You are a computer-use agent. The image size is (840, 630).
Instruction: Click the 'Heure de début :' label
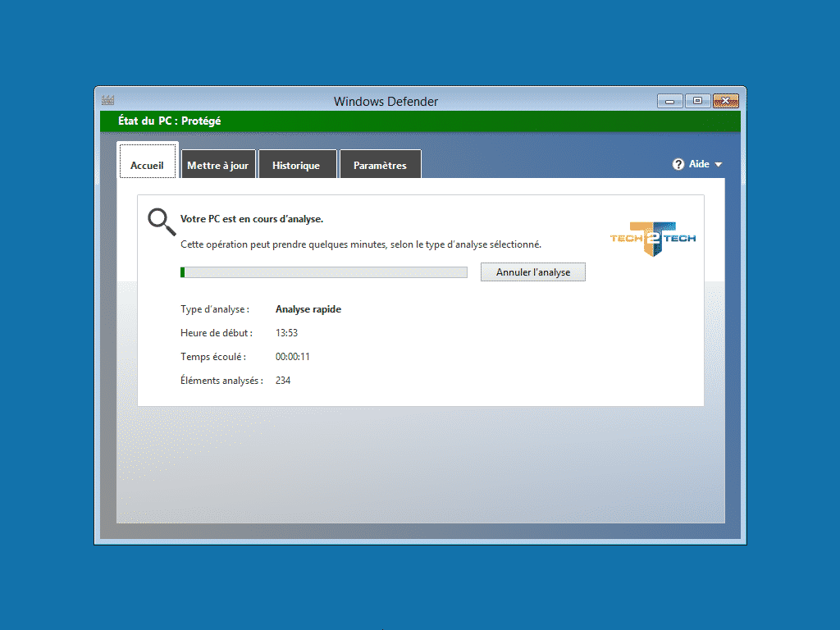click(x=217, y=333)
